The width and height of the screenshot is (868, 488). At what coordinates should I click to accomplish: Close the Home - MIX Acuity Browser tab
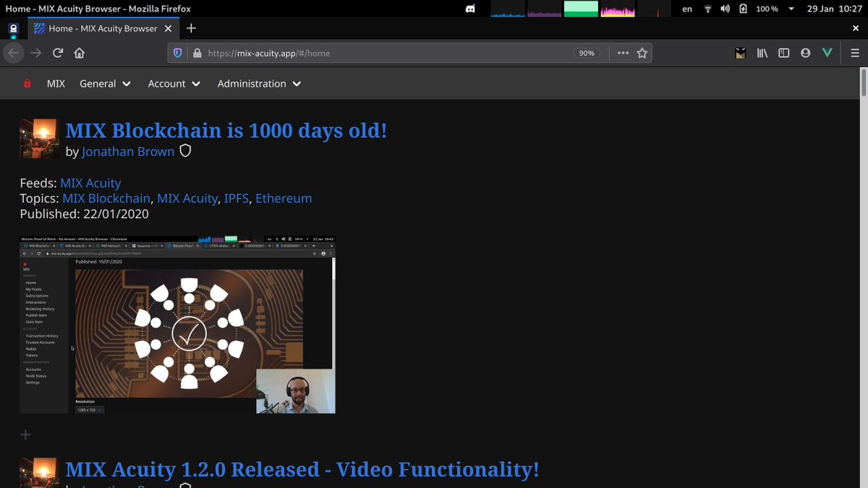point(168,29)
